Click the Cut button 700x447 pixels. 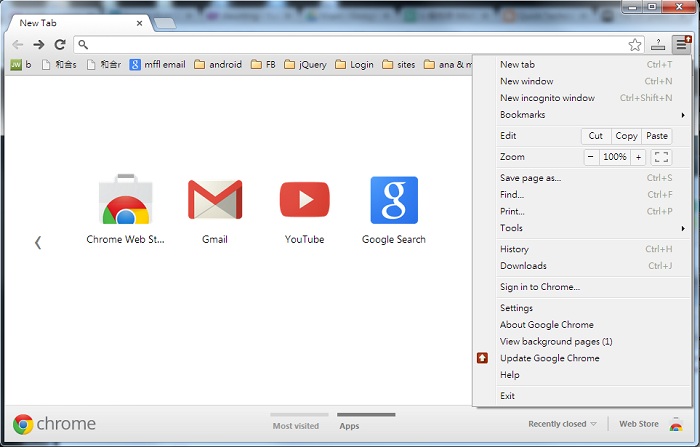(x=596, y=136)
